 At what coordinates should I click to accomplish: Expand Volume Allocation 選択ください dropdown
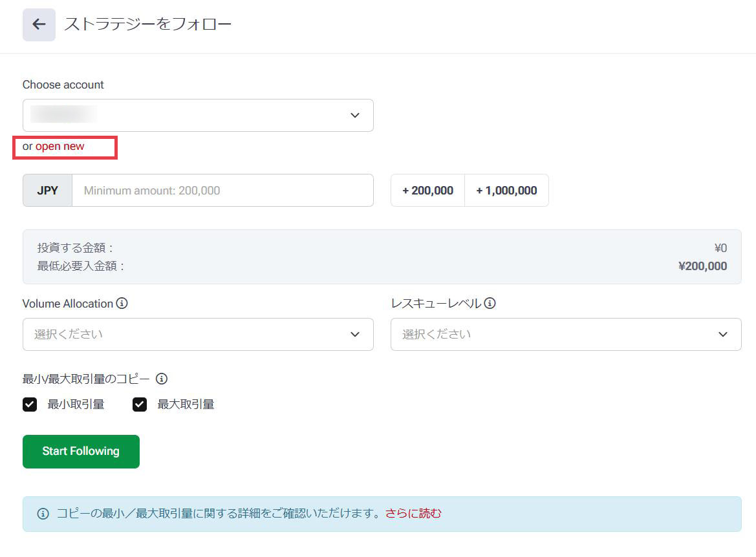188,334
